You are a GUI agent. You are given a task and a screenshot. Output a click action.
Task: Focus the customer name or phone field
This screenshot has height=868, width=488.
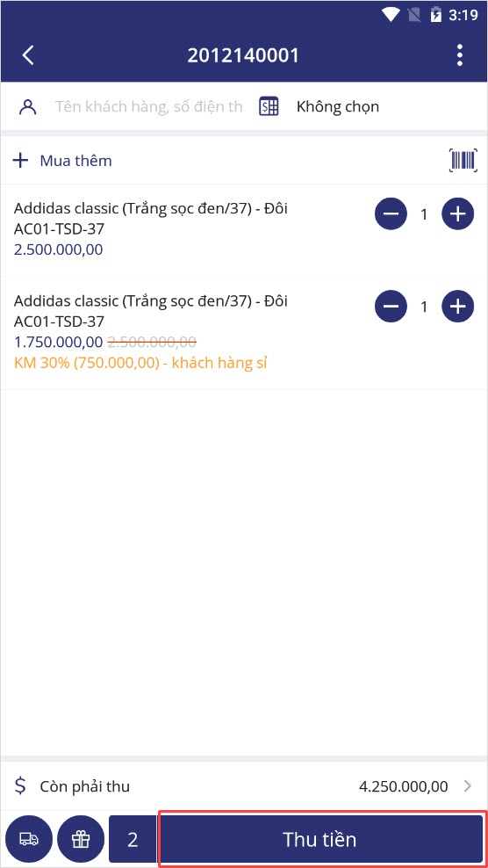pyautogui.click(x=149, y=106)
